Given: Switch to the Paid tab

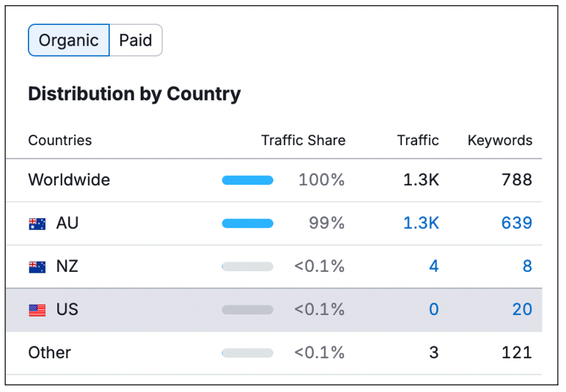Looking at the screenshot, I should tap(136, 40).
